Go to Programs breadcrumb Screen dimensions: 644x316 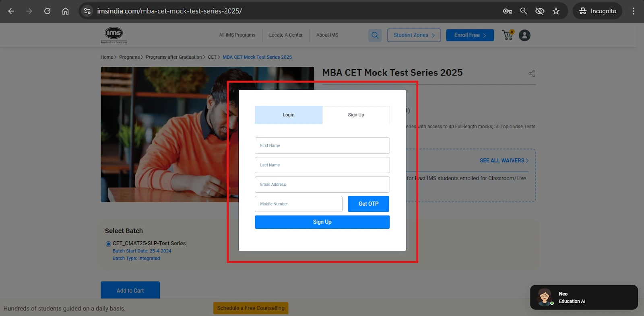129,57
